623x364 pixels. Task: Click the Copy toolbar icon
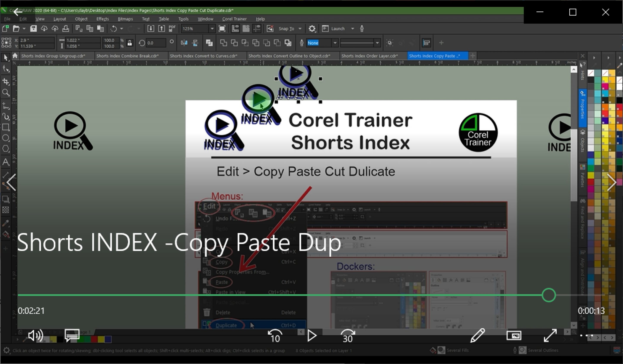[x=90, y=29]
